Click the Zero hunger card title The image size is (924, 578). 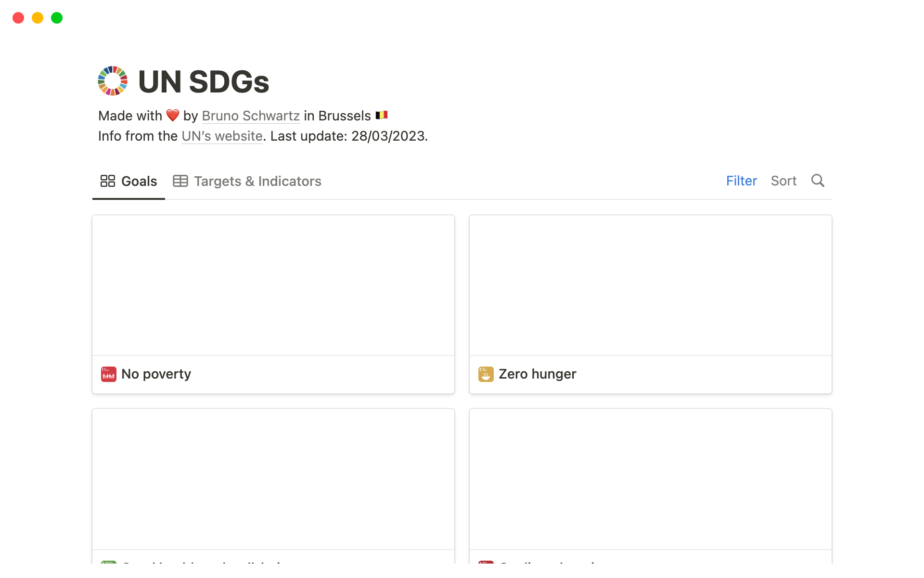pyautogui.click(x=537, y=374)
